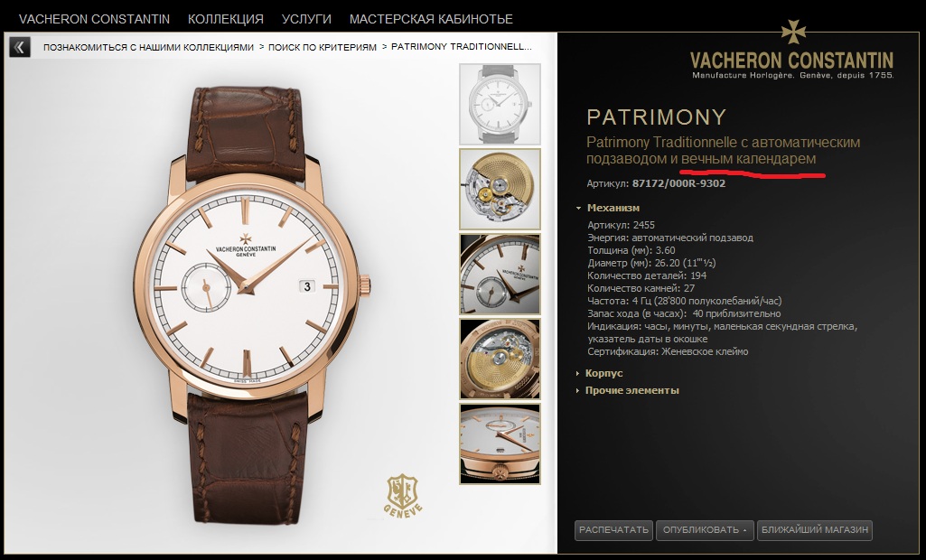Expand the Корпус section

(600, 373)
